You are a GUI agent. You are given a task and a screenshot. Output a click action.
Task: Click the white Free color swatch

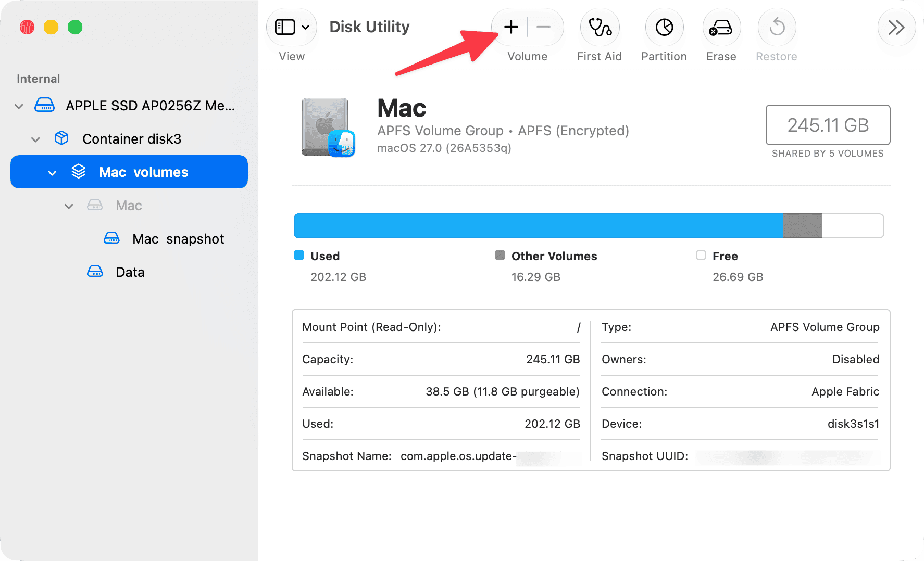[x=701, y=255]
